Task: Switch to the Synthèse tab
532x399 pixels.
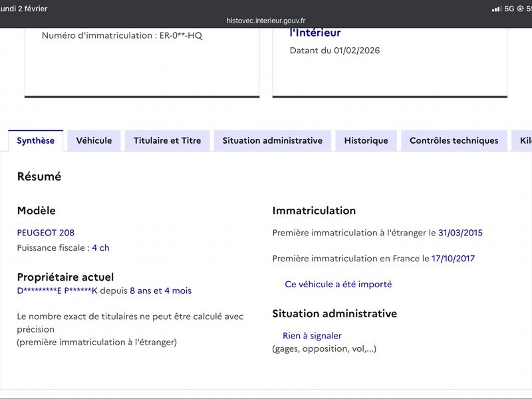Action: pyautogui.click(x=36, y=140)
